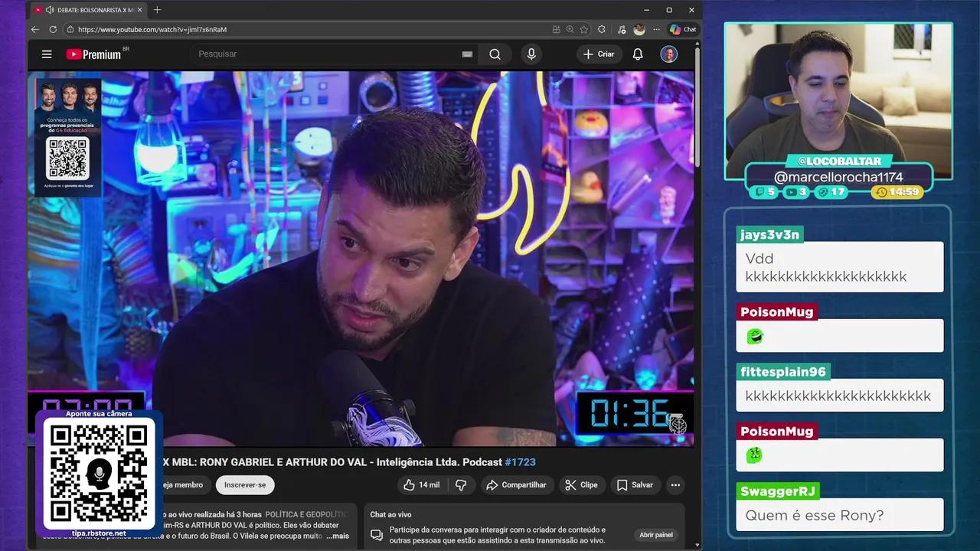Click the Pesquisar search field
The image size is (980, 551).
point(325,54)
